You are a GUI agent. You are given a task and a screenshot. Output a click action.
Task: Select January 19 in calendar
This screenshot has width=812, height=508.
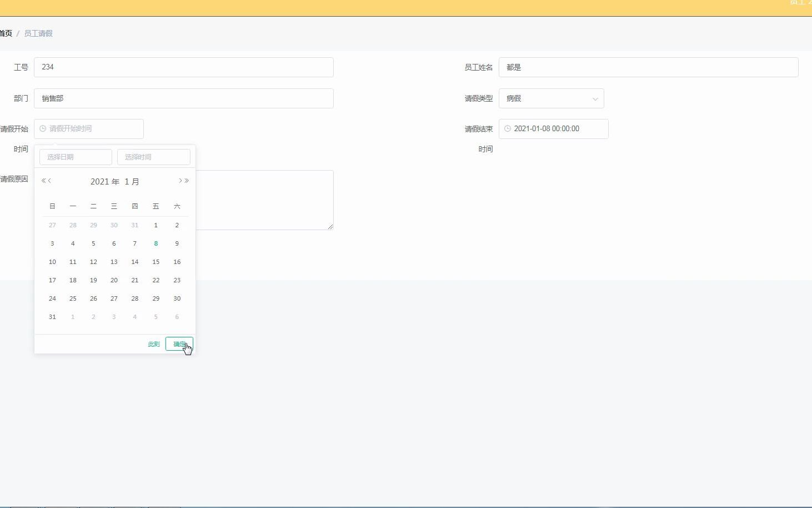93,280
